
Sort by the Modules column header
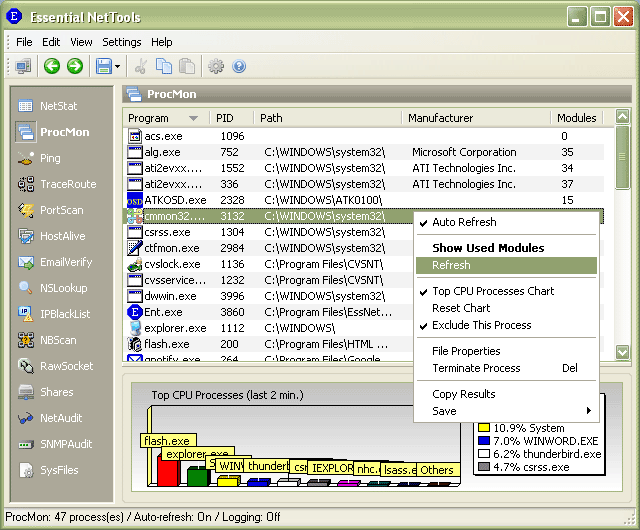pyautogui.click(x=577, y=118)
